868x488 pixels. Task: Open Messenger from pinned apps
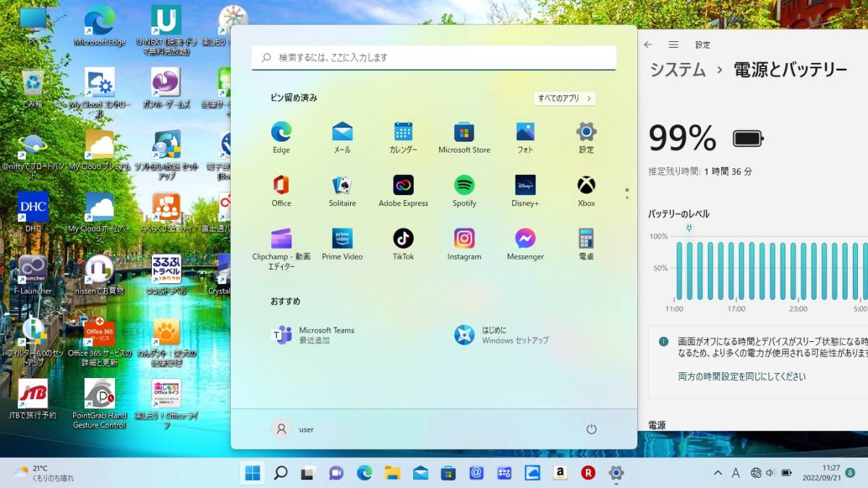525,244
